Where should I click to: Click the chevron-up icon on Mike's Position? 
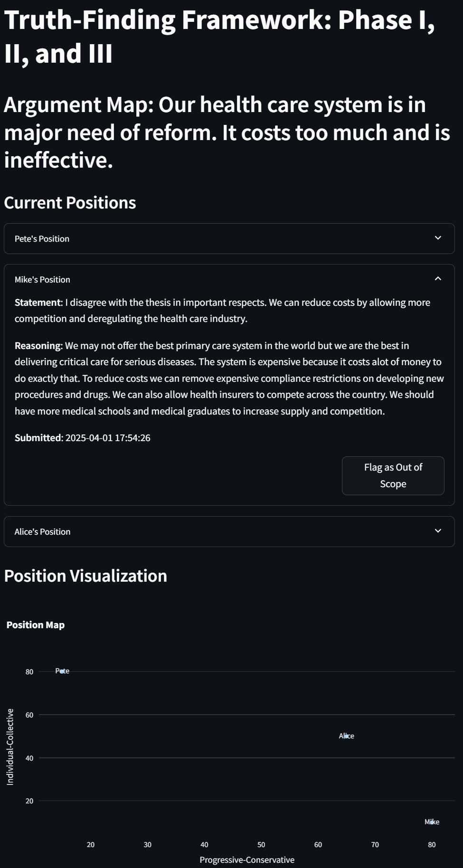pyautogui.click(x=438, y=279)
